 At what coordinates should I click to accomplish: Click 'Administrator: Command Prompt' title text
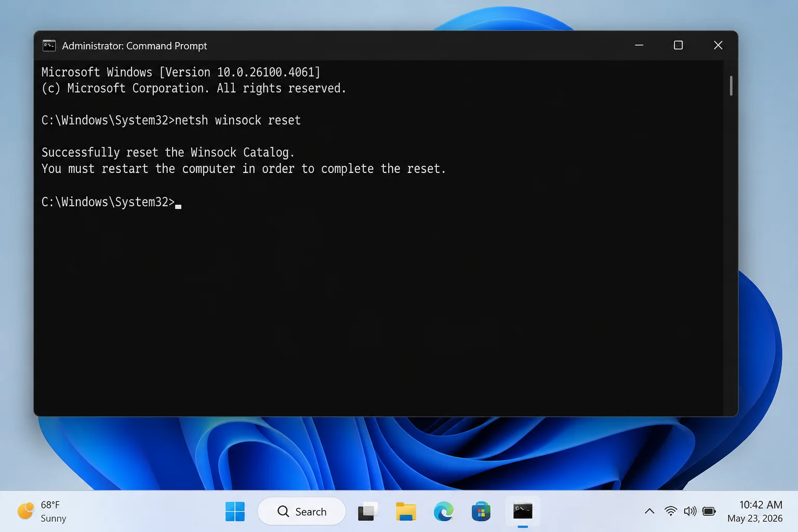point(135,46)
